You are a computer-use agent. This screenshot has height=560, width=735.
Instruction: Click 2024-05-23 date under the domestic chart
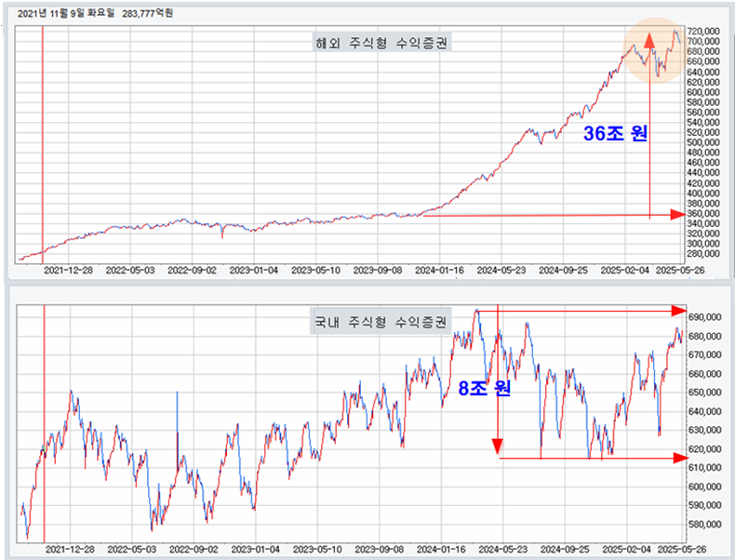point(503,549)
